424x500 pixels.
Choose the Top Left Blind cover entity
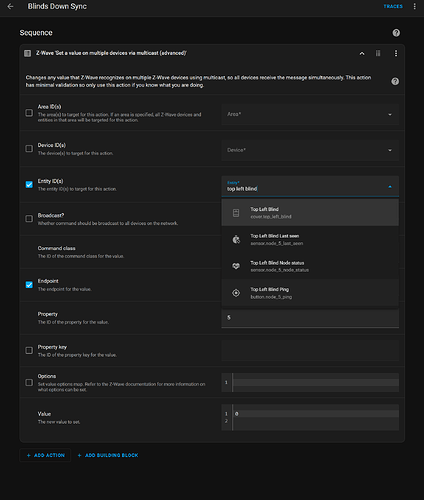[x=310, y=213]
